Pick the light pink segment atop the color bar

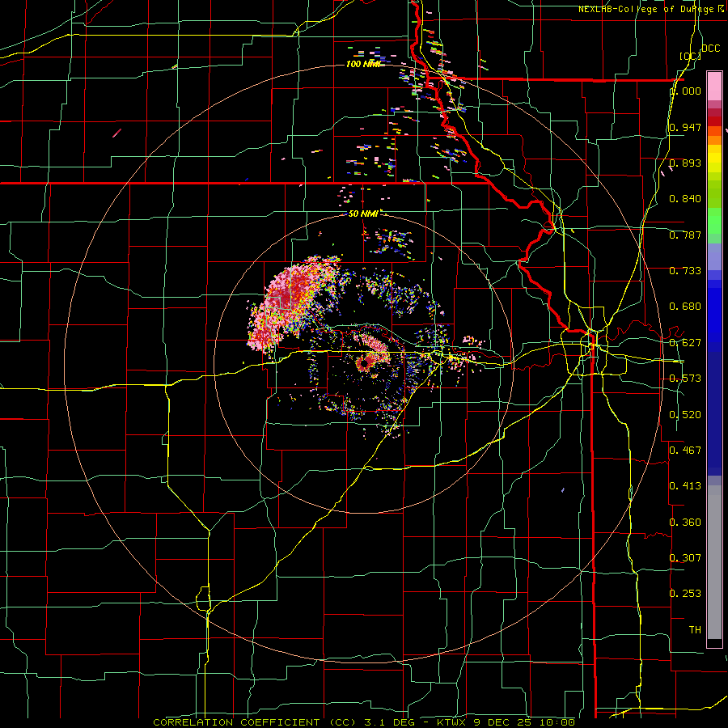[x=714, y=86]
